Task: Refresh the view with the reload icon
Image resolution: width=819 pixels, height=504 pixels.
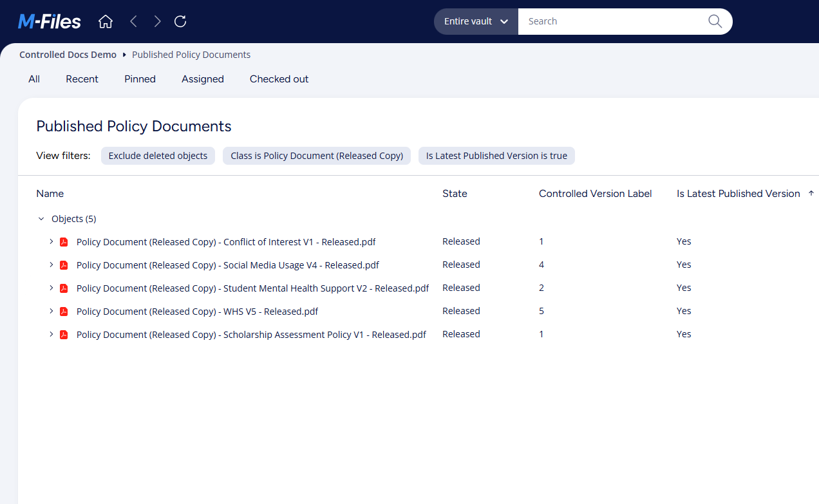Action: point(181,21)
